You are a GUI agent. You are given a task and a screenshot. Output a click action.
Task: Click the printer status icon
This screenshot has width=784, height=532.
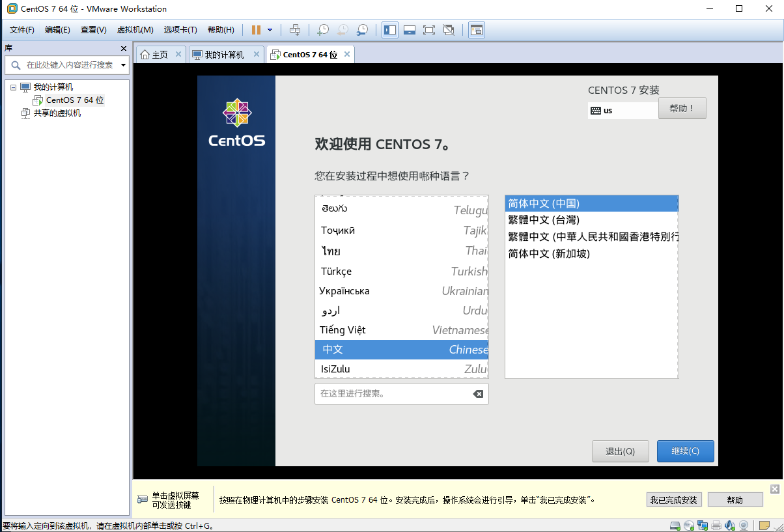(716, 525)
